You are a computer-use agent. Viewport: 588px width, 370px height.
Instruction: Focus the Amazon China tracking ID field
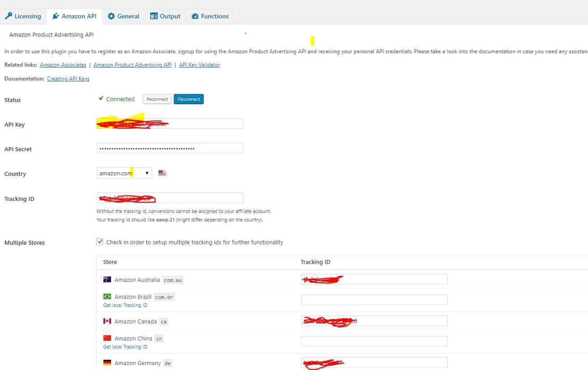pos(374,341)
